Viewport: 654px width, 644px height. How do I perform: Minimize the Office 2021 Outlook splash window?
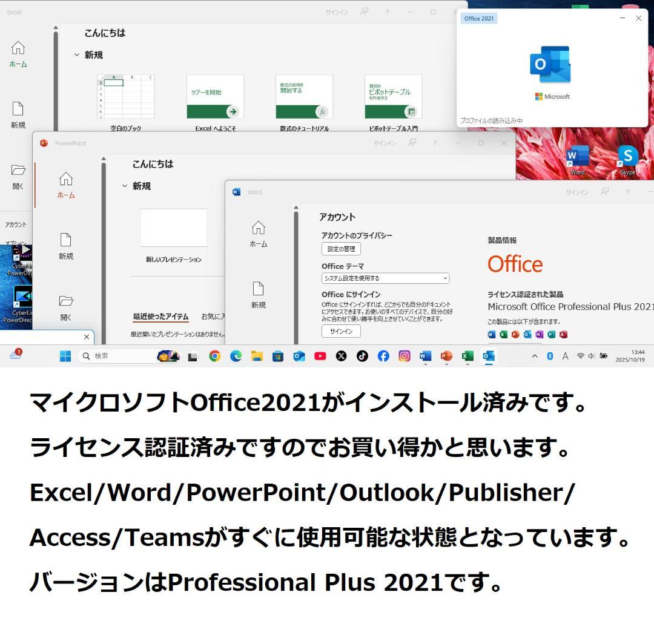623,18
